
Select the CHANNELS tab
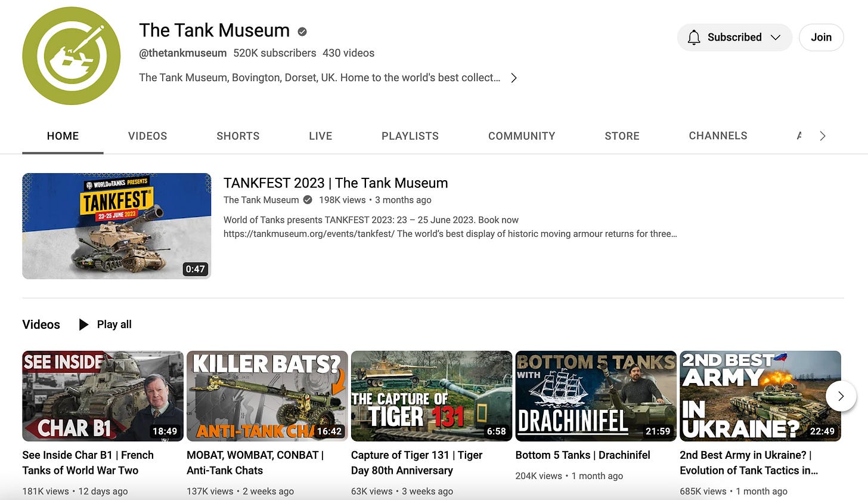718,136
